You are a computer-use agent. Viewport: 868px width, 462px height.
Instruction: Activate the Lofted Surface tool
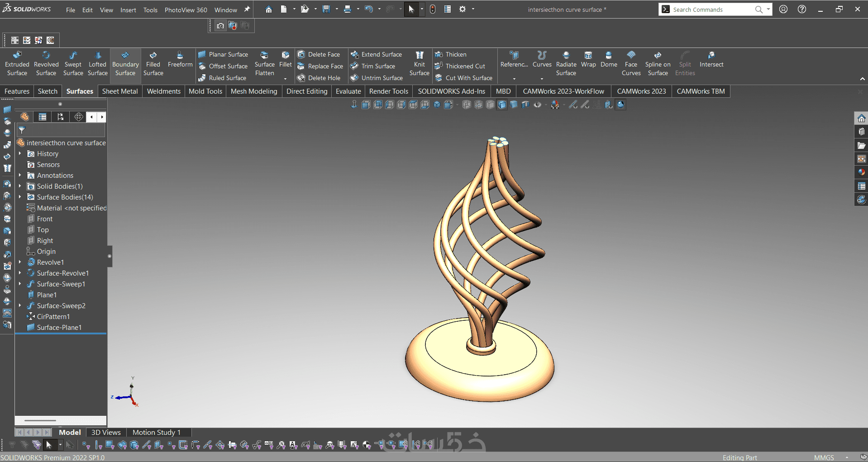[x=97, y=63]
